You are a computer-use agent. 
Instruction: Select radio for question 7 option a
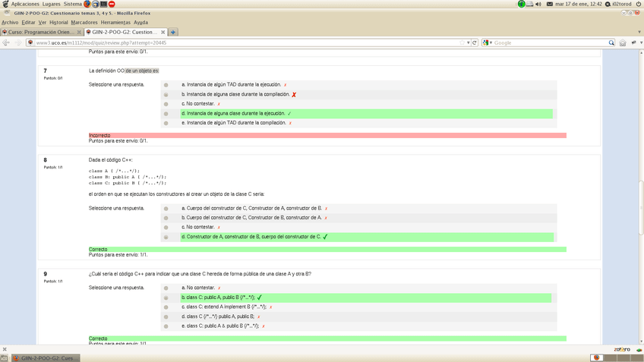coord(166,85)
